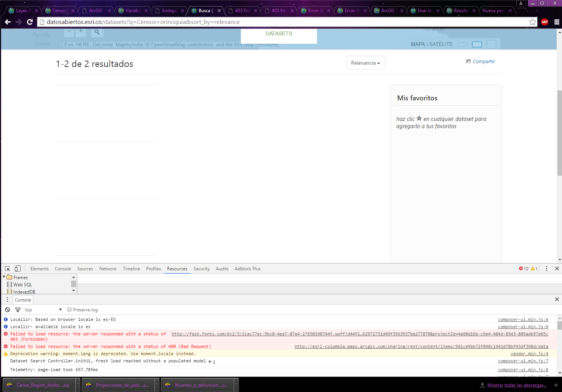Go back to the previous page
Screen dimensions: 562x392
8,22
